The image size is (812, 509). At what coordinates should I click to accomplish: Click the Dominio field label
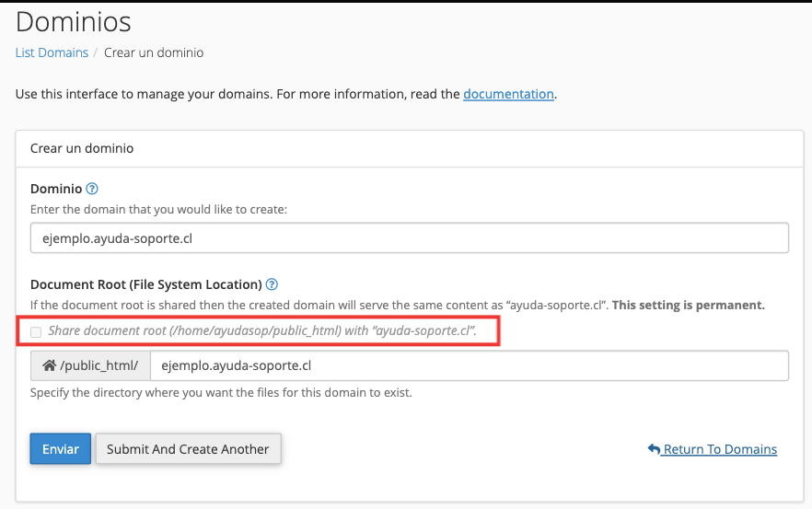[56, 189]
